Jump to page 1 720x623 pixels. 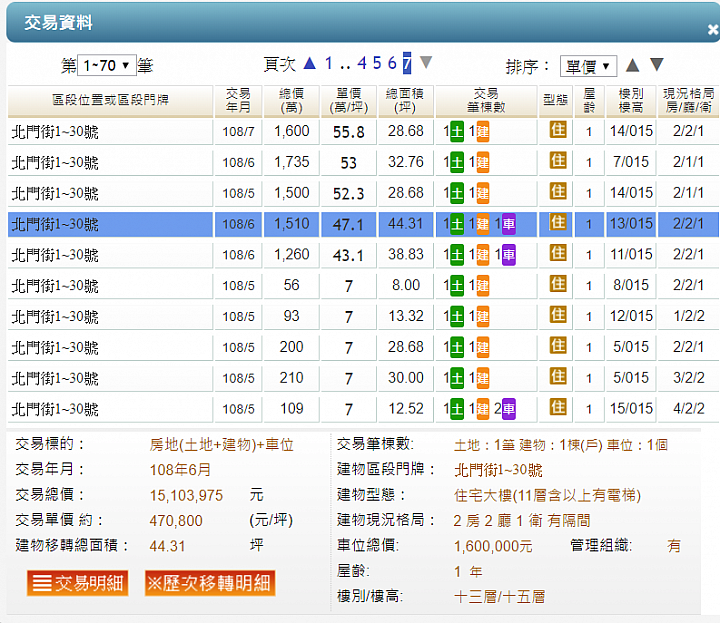(x=328, y=63)
